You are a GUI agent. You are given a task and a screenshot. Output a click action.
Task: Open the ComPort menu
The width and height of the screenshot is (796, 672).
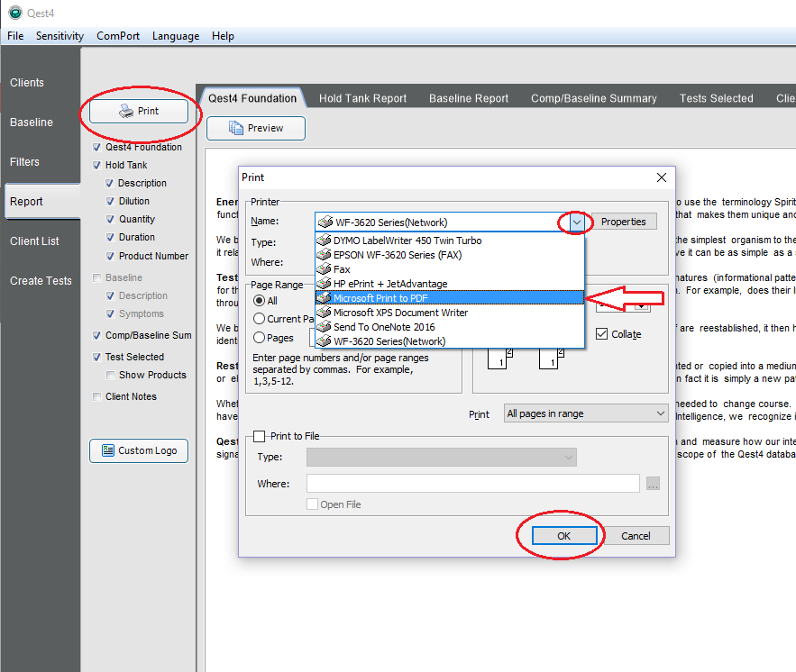coord(118,36)
